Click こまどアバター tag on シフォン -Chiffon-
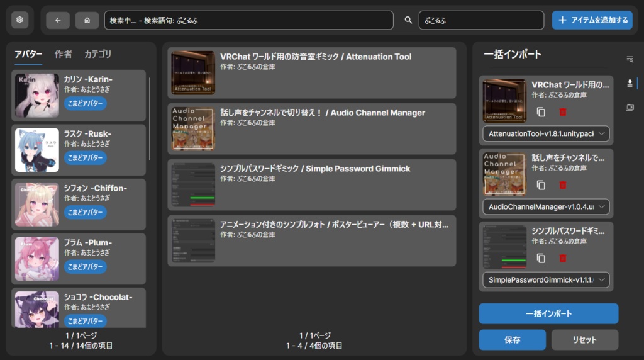This screenshot has width=644, height=360. (85, 212)
